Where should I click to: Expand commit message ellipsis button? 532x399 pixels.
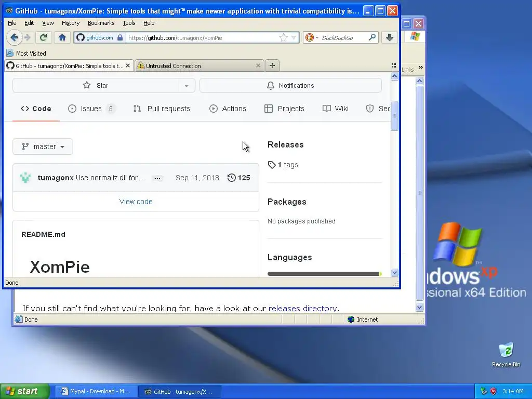click(x=157, y=178)
